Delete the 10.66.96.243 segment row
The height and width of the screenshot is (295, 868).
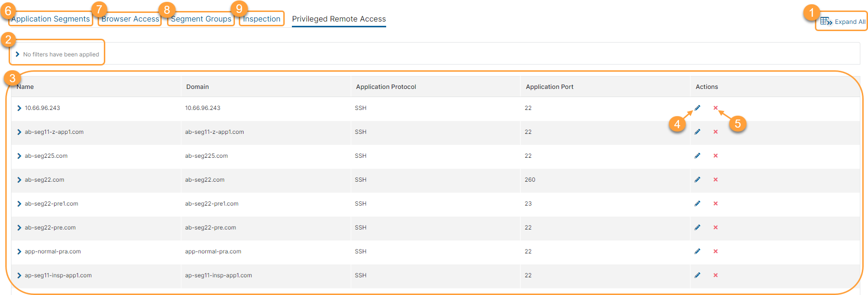click(715, 108)
